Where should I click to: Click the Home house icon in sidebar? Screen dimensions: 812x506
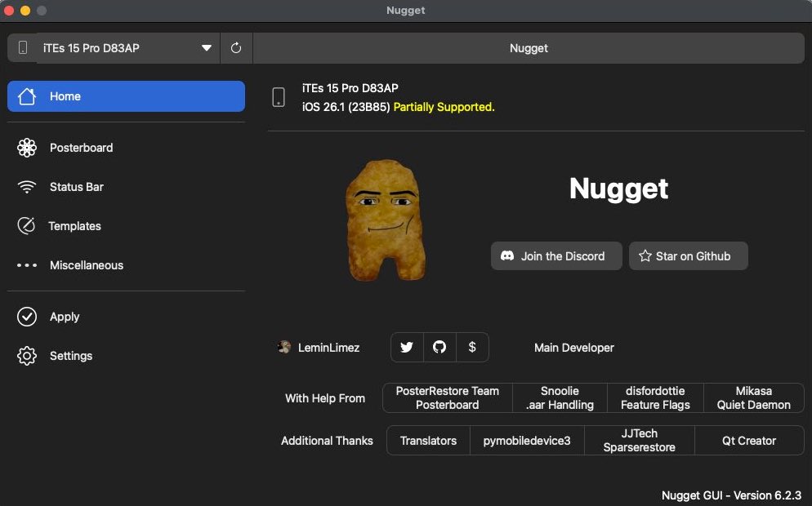point(27,96)
